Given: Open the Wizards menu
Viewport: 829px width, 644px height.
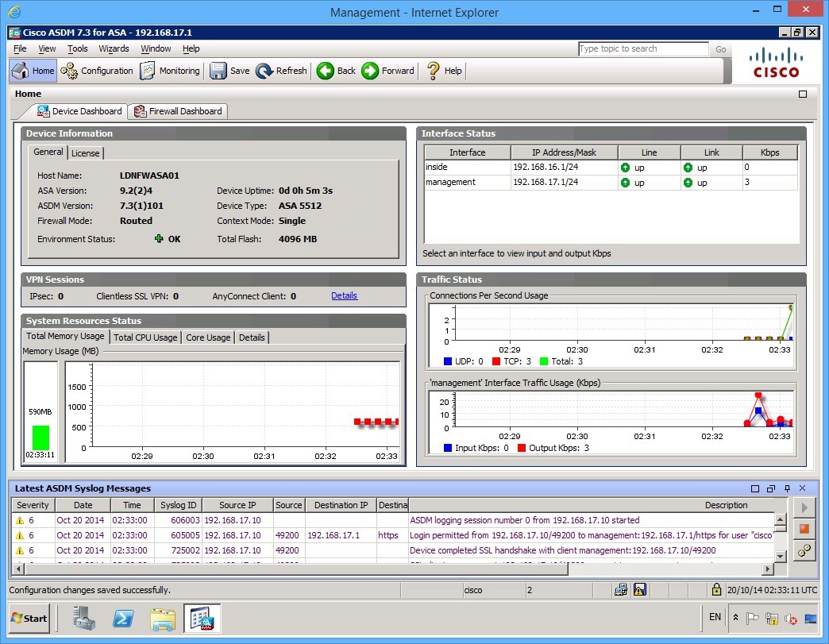Looking at the screenshot, I should (114, 48).
